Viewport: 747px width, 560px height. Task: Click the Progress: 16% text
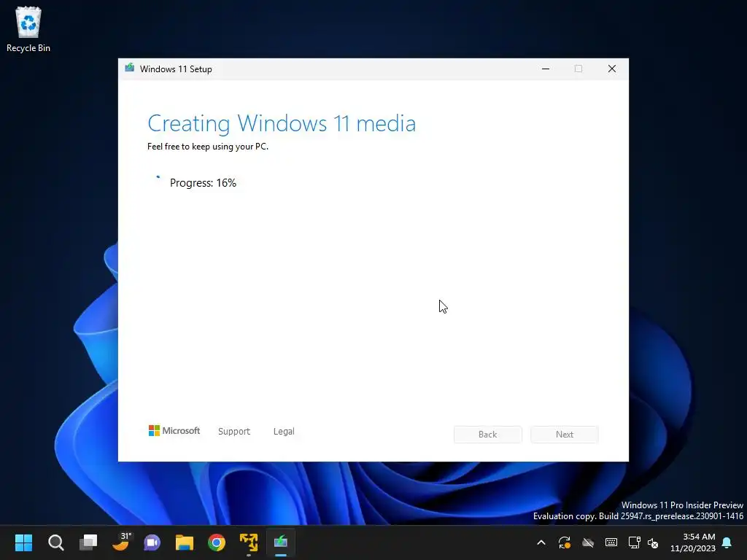pos(203,183)
